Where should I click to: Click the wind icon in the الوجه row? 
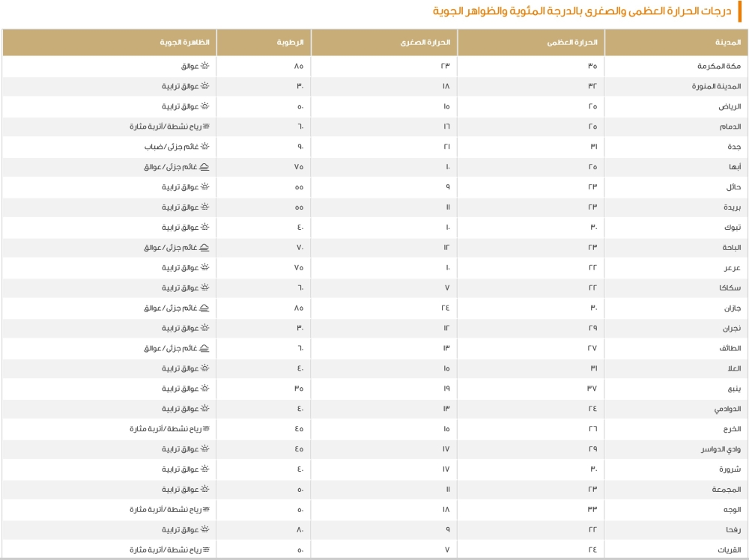click(206, 510)
